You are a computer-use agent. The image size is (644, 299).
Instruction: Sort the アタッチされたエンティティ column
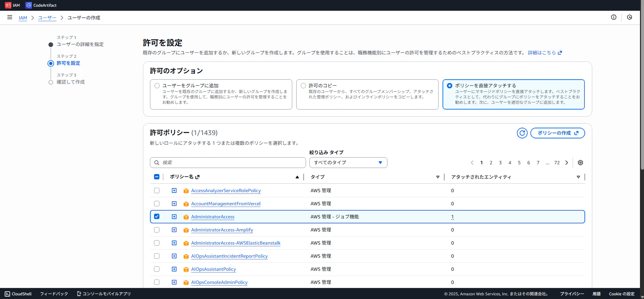pos(578,177)
